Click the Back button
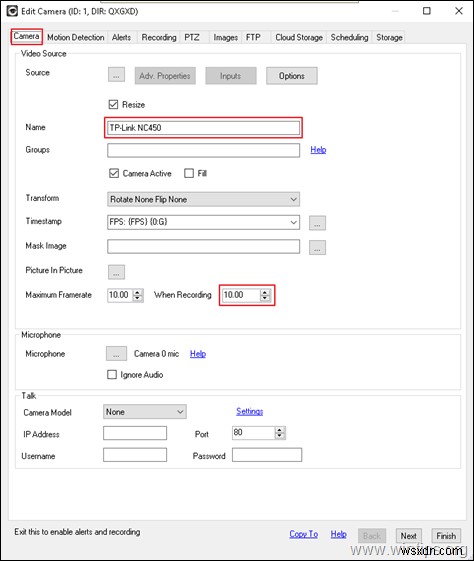 click(372, 536)
